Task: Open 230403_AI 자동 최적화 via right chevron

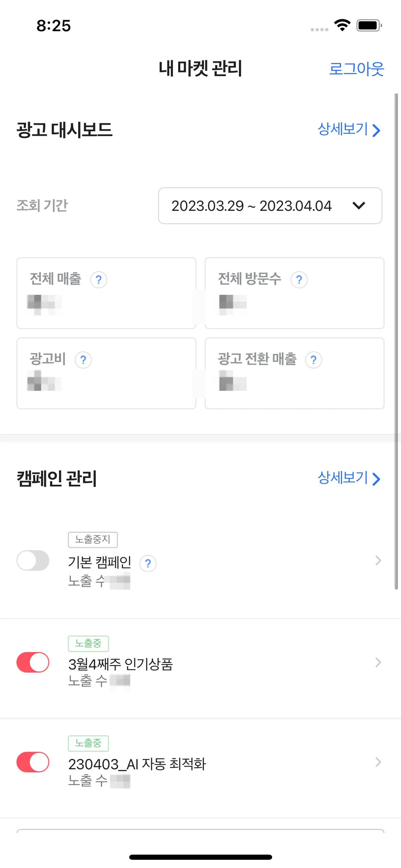Action: [378, 762]
